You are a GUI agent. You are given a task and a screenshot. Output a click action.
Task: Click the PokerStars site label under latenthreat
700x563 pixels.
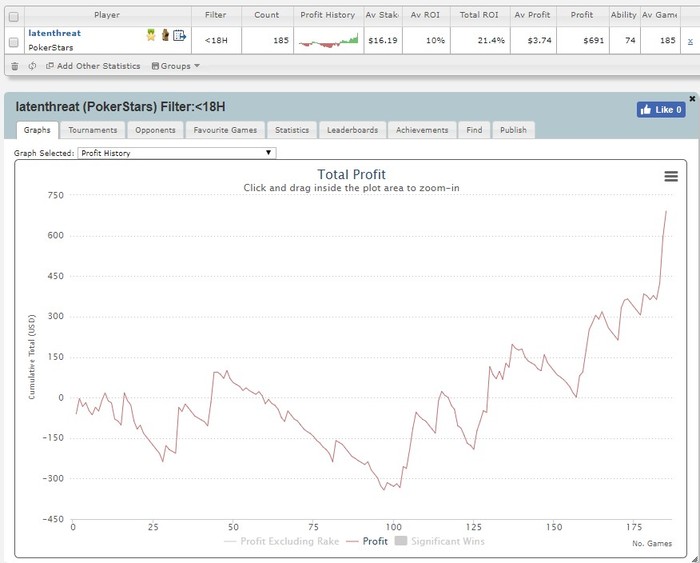click(x=50, y=48)
